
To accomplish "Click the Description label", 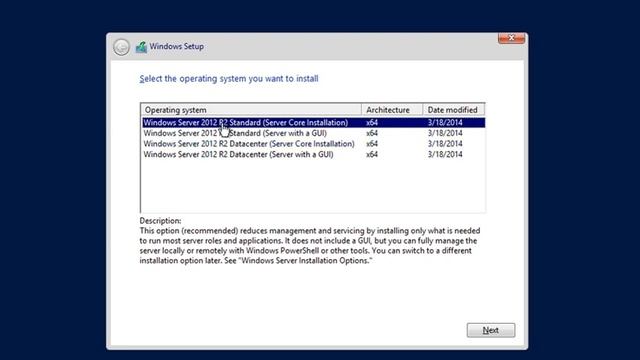I will click(160, 221).
